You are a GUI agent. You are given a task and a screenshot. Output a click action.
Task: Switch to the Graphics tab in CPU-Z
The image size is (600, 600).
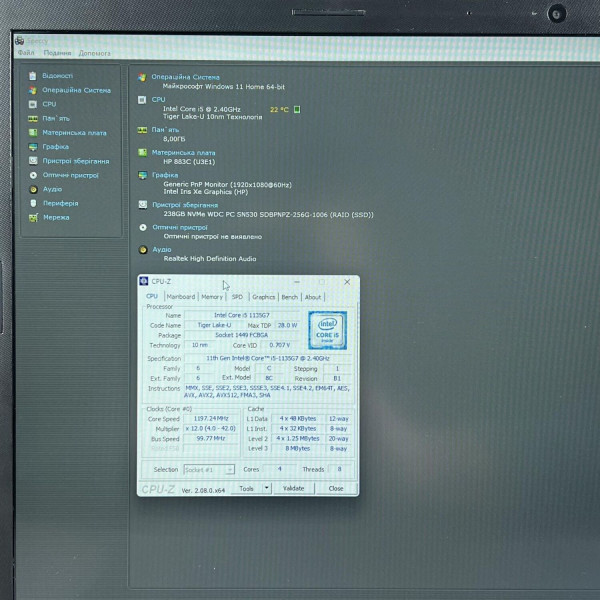click(264, 297)
